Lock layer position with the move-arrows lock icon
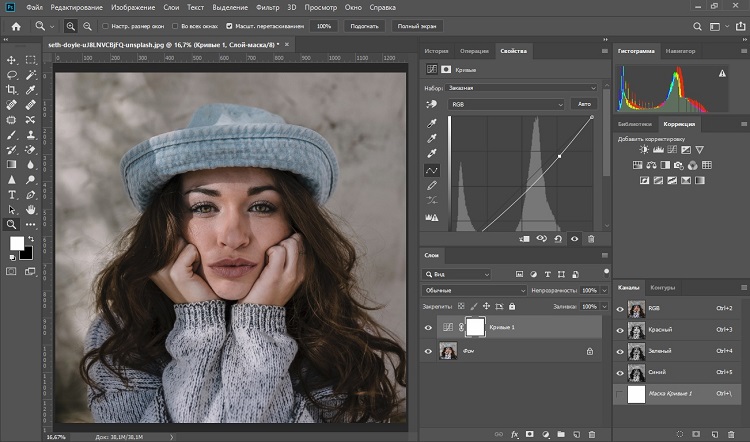 [486, 306]
